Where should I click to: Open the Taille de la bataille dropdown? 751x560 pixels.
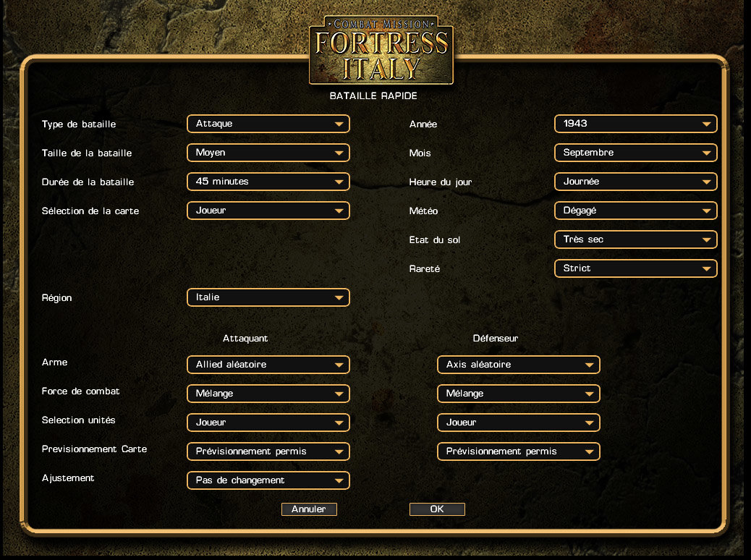click(268, 153)
